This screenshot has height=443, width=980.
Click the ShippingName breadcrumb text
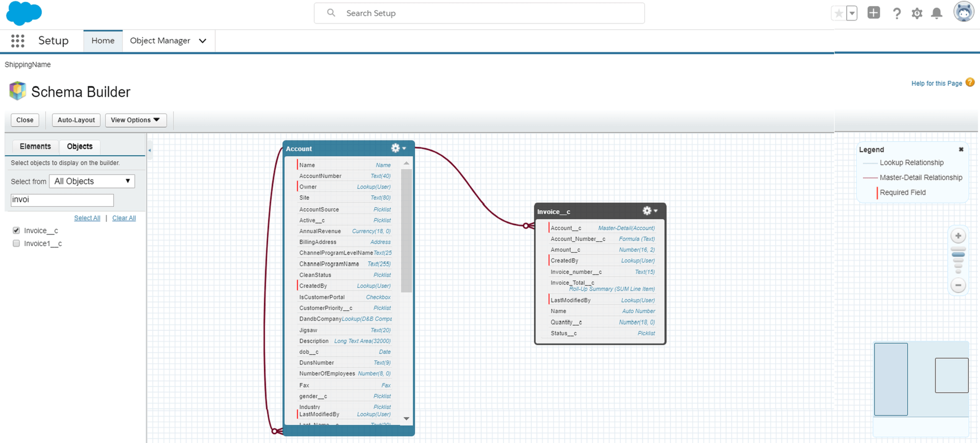(x=28, y=65)
